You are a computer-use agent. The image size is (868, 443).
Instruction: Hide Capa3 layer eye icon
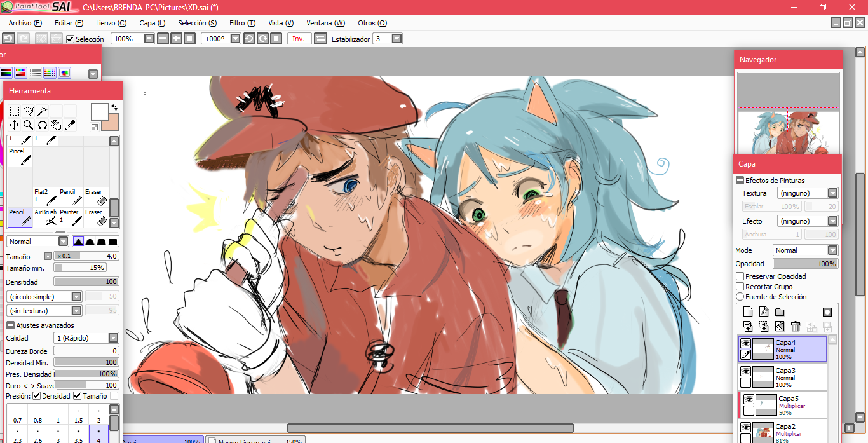(x=746, y=371)
